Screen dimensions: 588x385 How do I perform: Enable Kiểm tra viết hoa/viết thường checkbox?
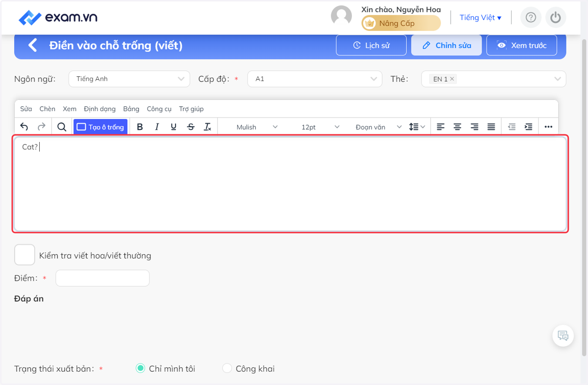point(24,255)
